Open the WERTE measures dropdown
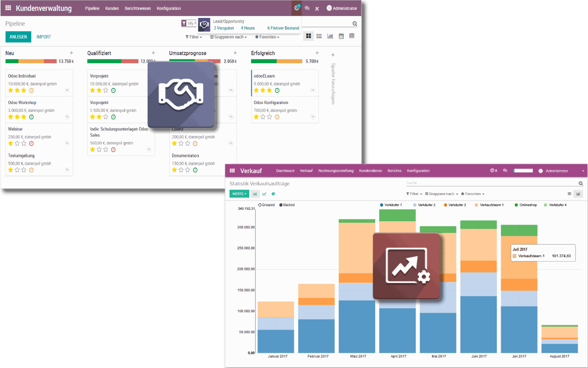 point(239,194)
